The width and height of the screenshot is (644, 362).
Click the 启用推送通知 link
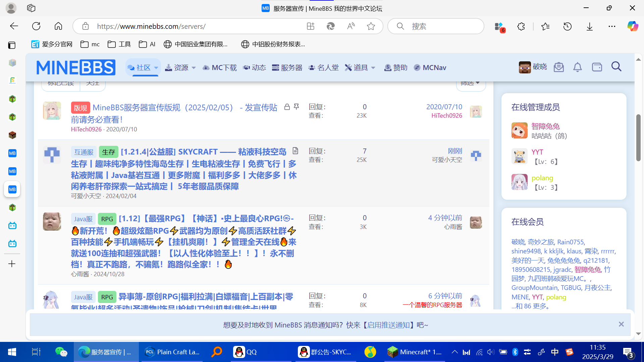[x=388, y=325]
